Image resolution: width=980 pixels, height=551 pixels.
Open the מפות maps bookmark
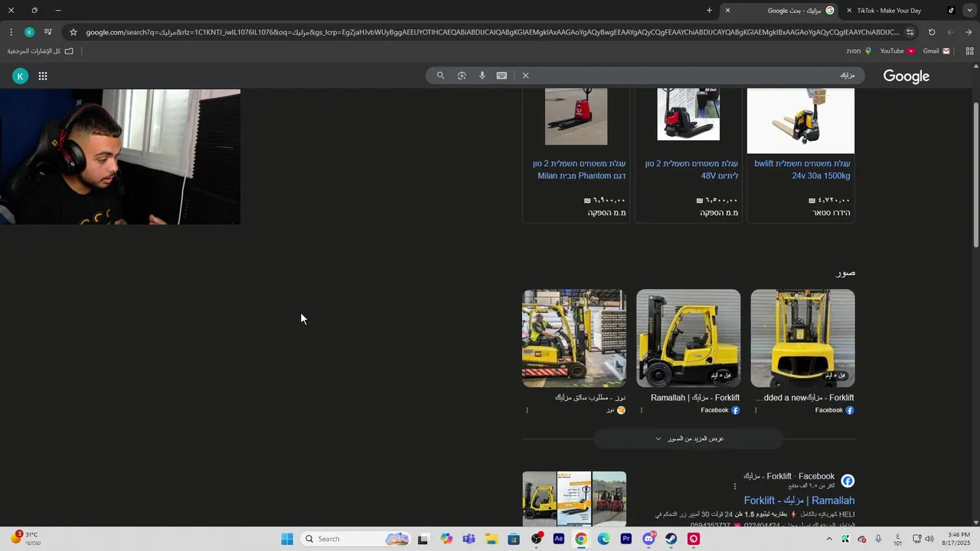point(858,51)
